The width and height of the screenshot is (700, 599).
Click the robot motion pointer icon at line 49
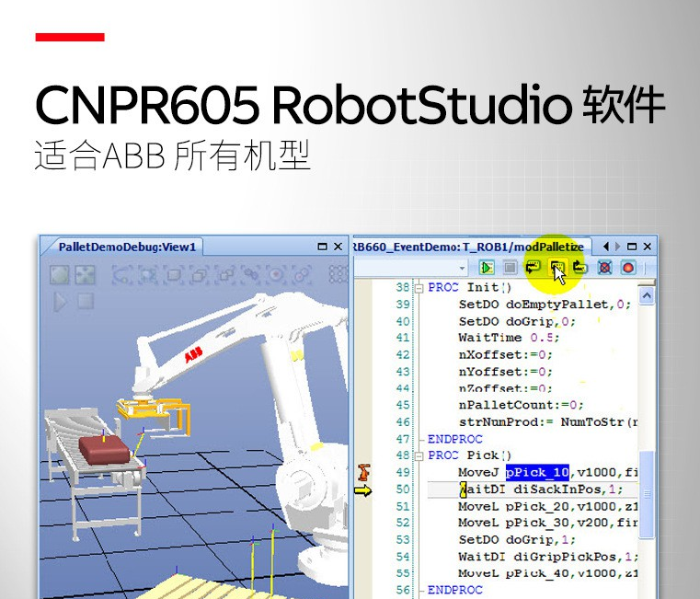point(364,473)
